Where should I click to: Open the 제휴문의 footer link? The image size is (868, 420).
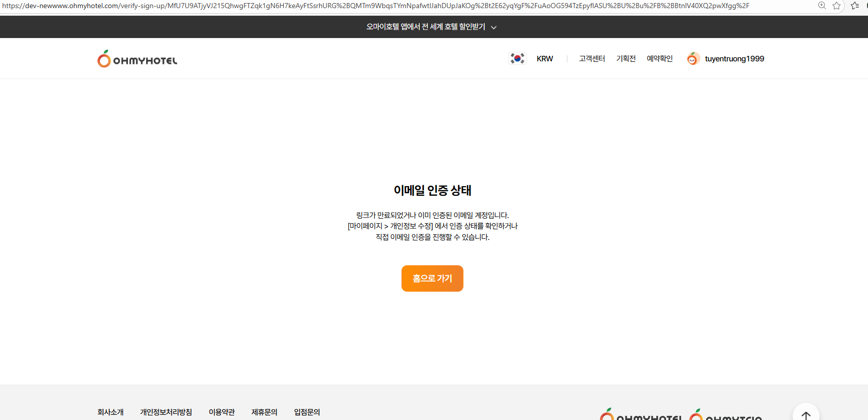coord(264,412)
